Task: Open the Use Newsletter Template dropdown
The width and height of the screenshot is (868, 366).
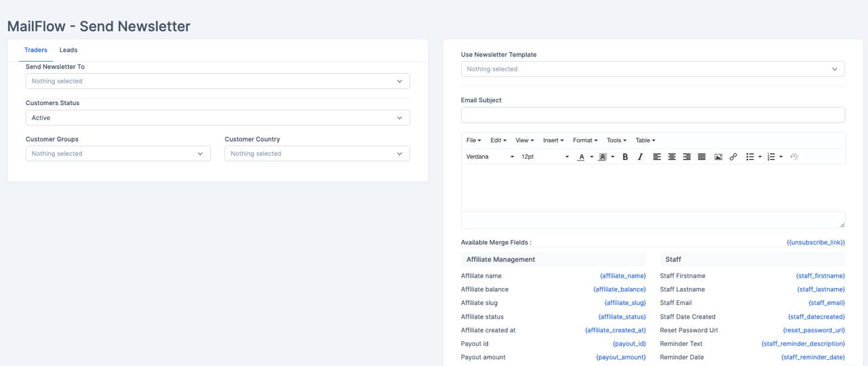Action: point(652,69)
